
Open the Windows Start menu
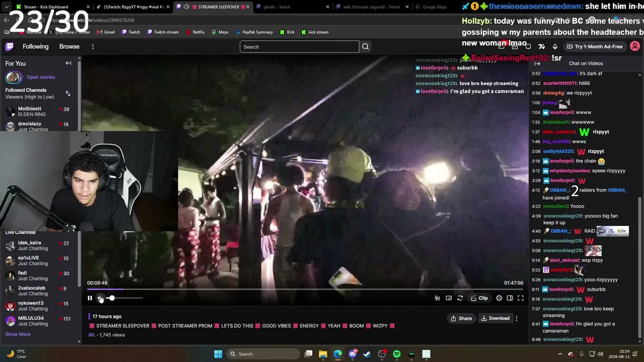218,354
